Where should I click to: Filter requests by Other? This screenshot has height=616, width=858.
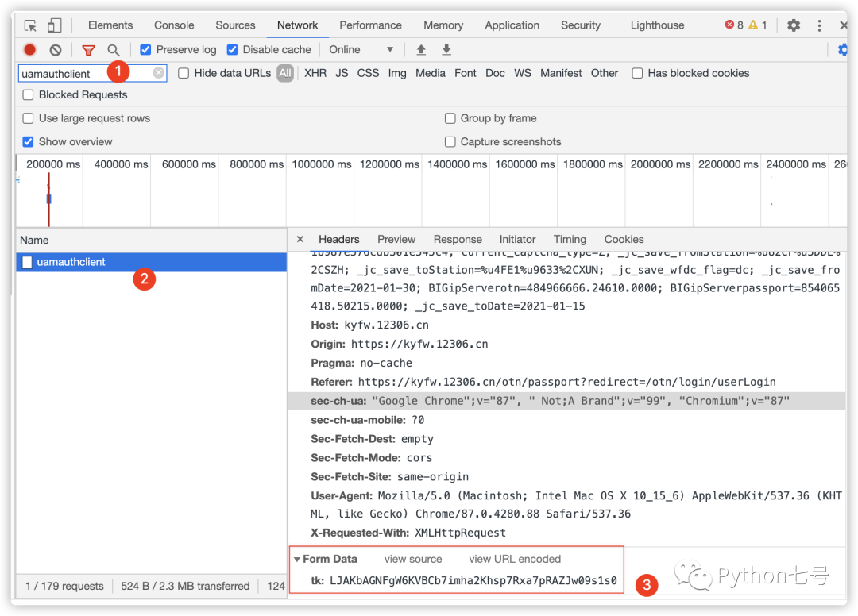604,73
